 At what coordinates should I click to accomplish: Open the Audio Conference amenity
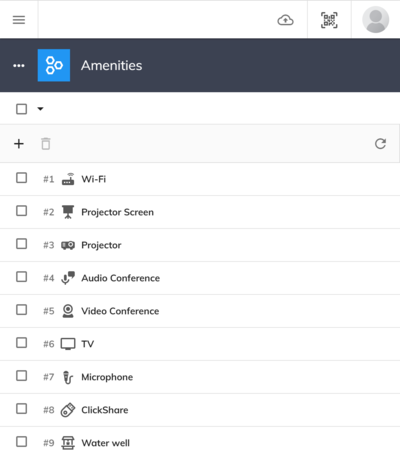pos(200,278)
